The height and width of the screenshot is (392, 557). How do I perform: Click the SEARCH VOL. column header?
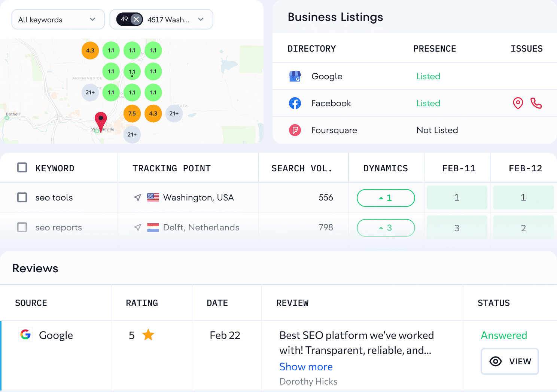(x=302, y=168)
